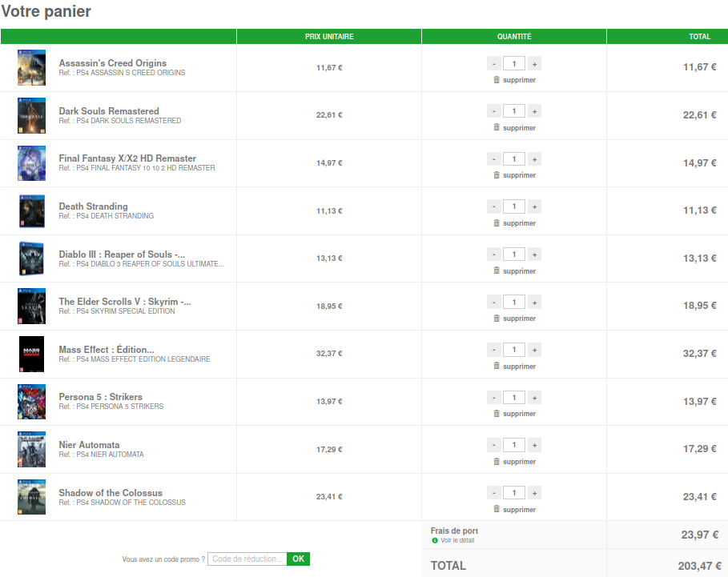Select the 23,97 € shipping fee
The height and width of the screenshot is (577, 728).
click(x=700, y=535)
